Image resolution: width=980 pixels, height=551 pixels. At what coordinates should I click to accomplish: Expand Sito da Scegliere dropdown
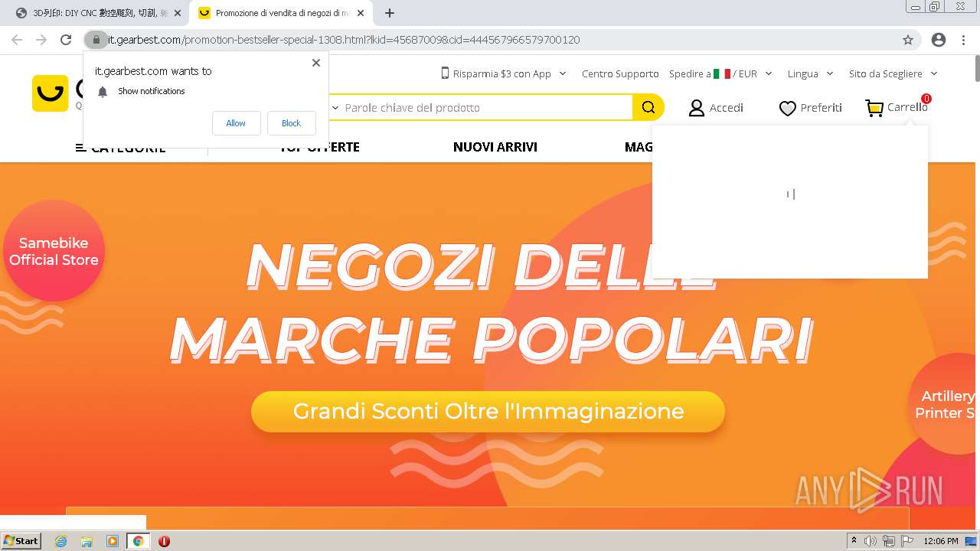coord(893,73)
